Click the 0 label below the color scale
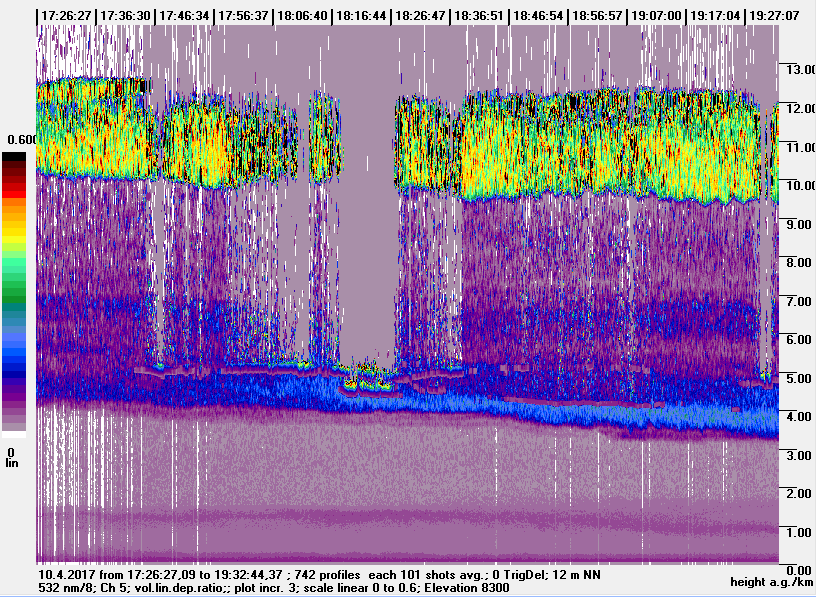816x597 pixels. point(11,452)
